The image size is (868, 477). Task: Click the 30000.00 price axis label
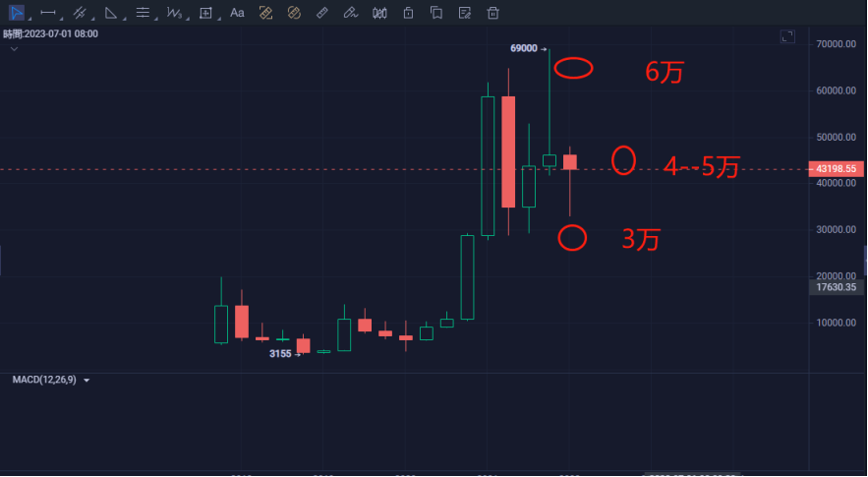pyautogui.click(x=836, y=229)
